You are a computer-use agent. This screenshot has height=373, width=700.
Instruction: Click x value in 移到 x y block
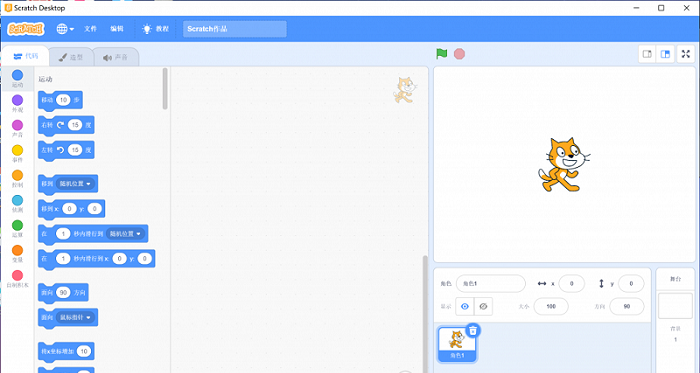coord(69,209)
